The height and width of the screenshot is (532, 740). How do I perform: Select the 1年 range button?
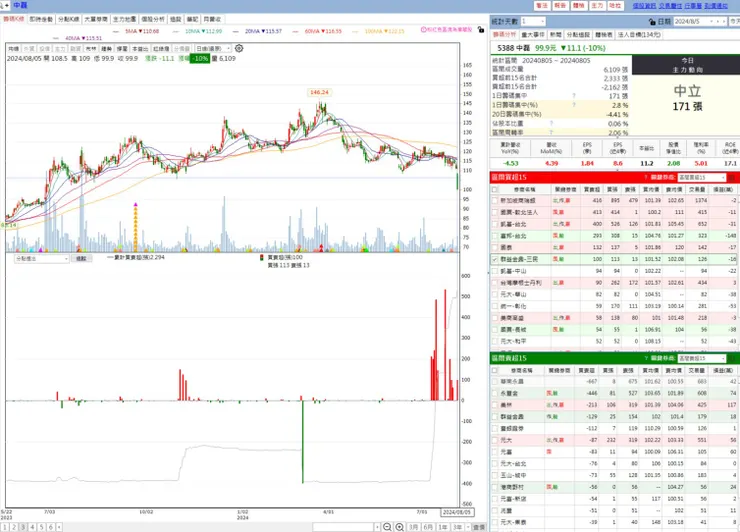pos(443,527)
